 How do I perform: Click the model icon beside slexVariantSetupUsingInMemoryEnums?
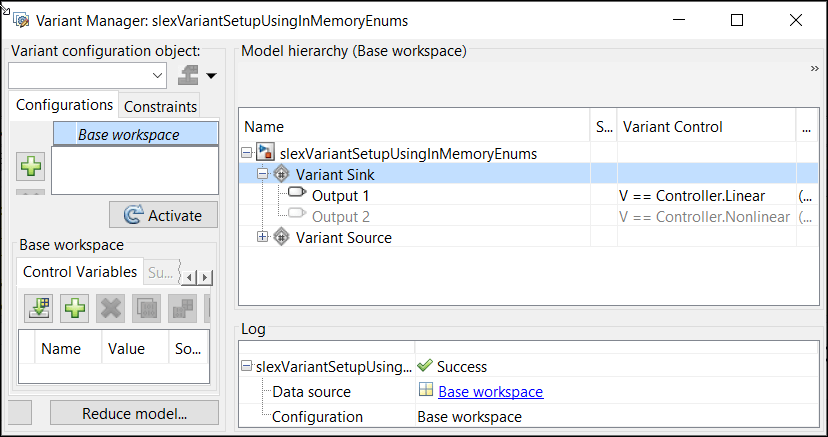click(266, 153)
